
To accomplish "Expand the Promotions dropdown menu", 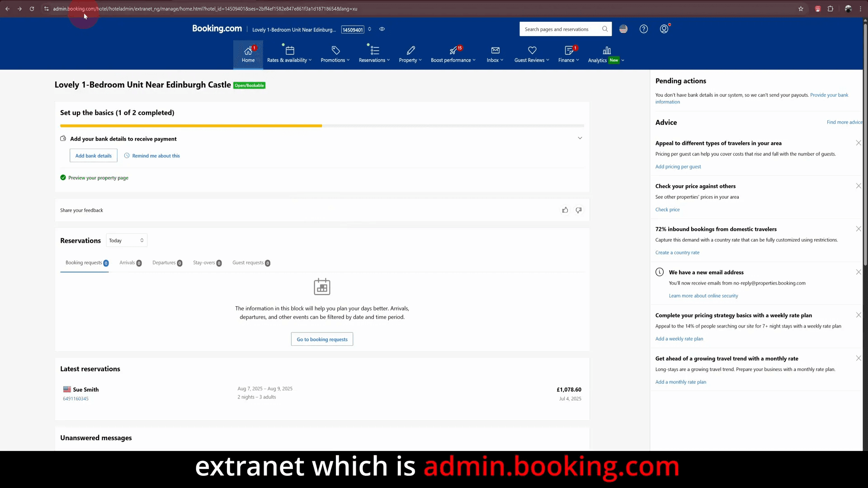I will [335, 60].
